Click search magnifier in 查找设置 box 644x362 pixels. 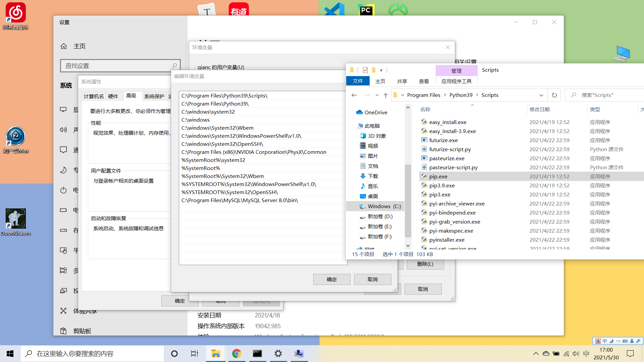174,66
